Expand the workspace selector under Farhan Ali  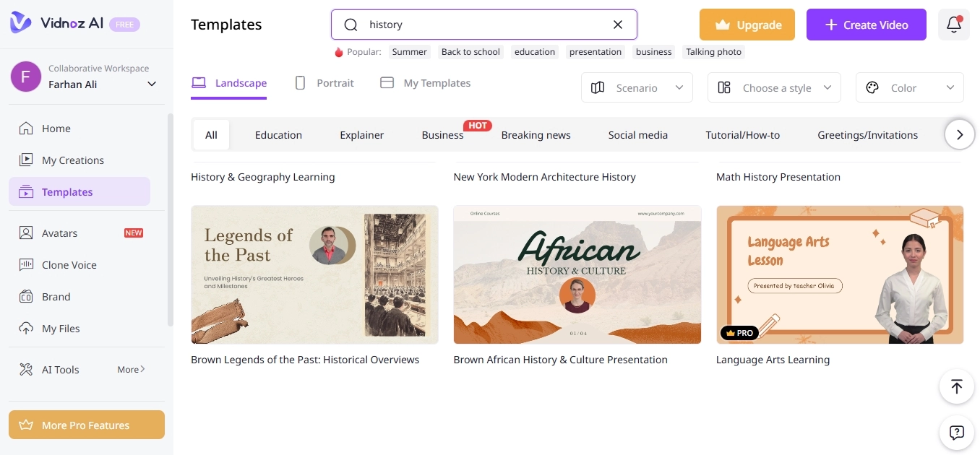click(152, 84)
